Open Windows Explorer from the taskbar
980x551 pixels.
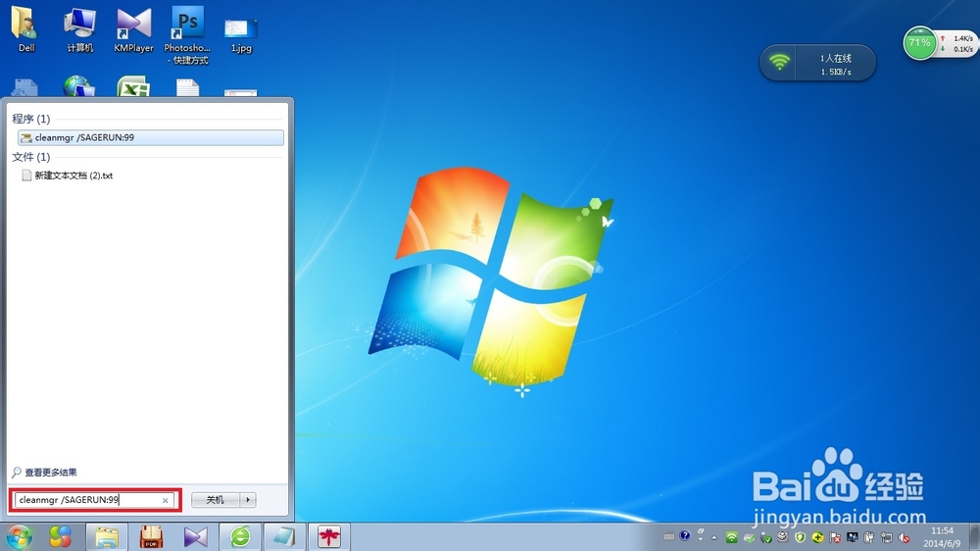[x=106, y=536]
